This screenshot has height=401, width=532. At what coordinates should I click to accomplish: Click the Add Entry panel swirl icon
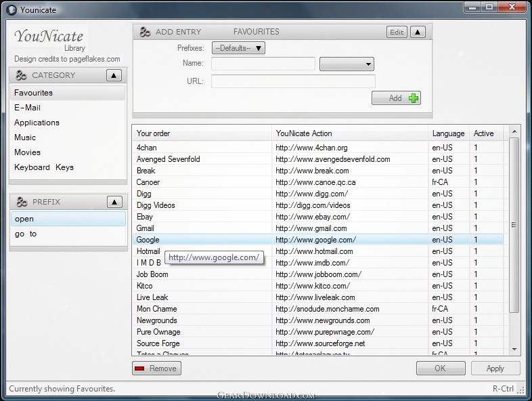145,32
